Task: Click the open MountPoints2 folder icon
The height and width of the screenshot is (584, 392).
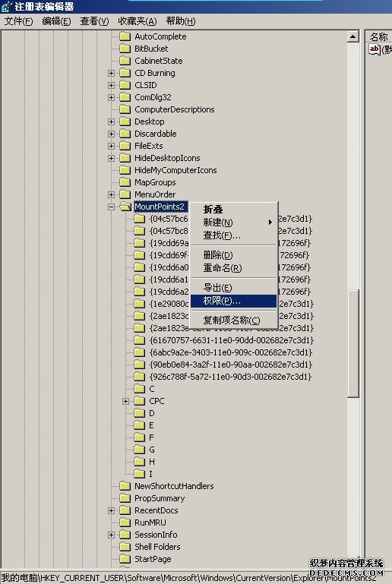Action: click(x=125, y=207)
